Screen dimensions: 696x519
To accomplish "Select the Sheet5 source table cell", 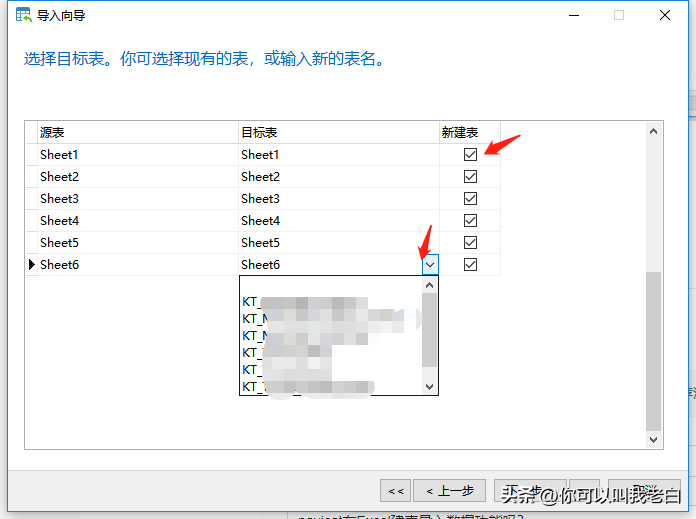I will click(138, 242).
